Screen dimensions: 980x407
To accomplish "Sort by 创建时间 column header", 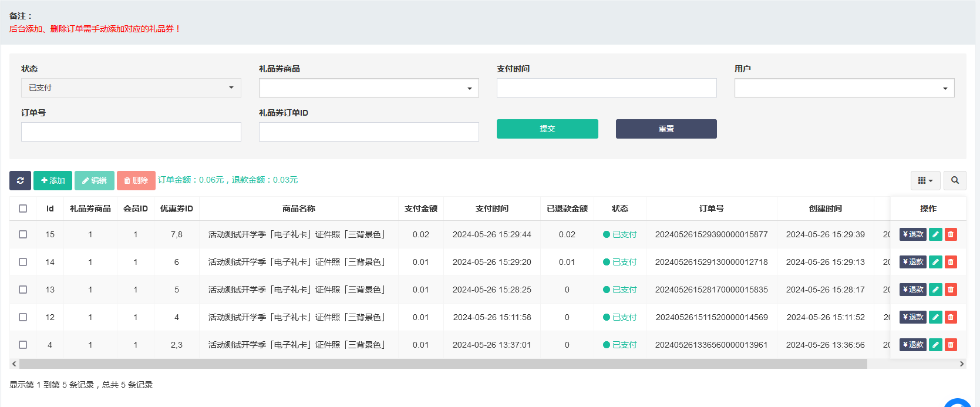I will (x=825, y=208).
